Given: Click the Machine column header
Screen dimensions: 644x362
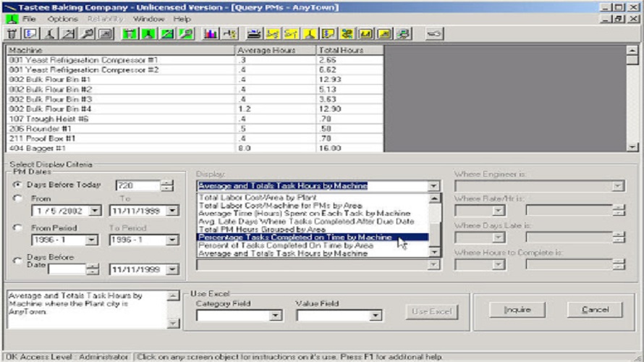Looking at the screenshot, I should pyautogui.click(x=120, y=50).
